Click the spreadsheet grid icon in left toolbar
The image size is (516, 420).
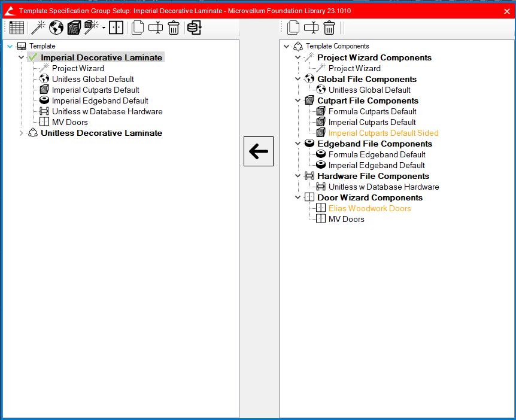17,28
